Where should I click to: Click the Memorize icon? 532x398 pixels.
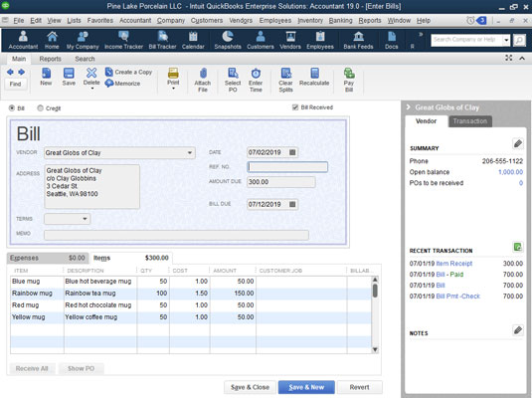109,84
